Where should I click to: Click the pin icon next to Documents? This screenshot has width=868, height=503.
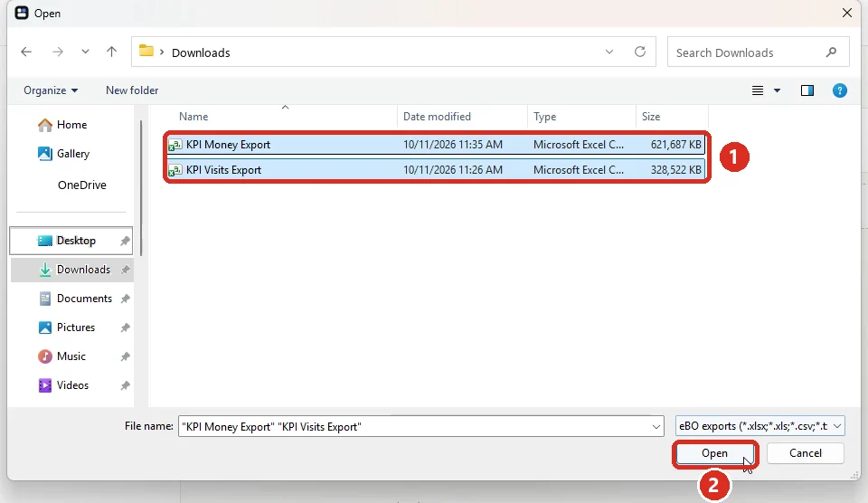click(125, 299)
